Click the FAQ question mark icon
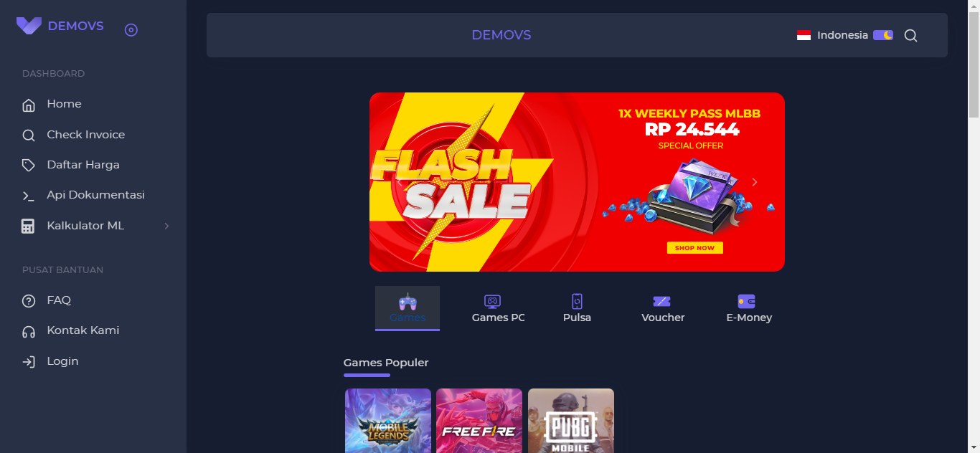The image size is (980, 453). pyautogui.click(x=29, y=301)
